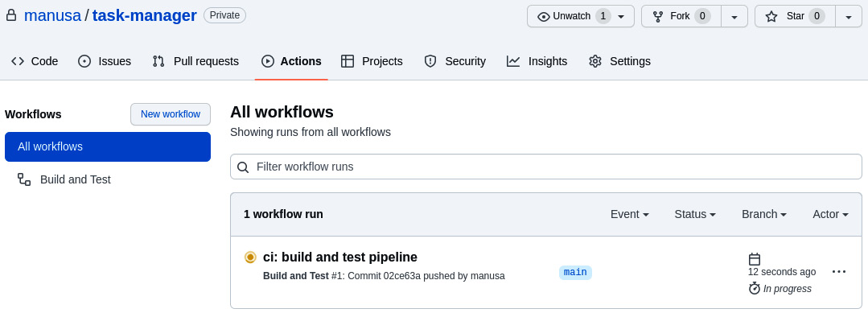This screenshot has width=868, height=313.
Task: Click the fork icon in the Fork button
Action: click(x=658, y=17)
